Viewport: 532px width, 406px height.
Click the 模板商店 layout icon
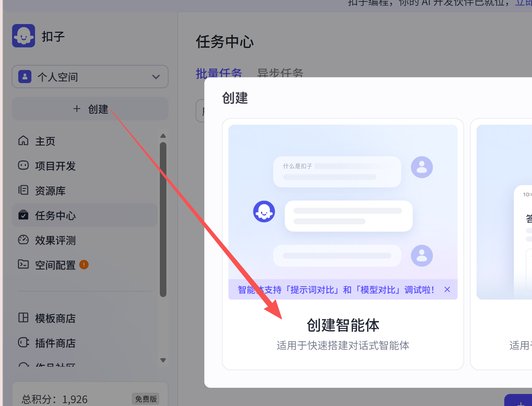[x=23, y=318]
